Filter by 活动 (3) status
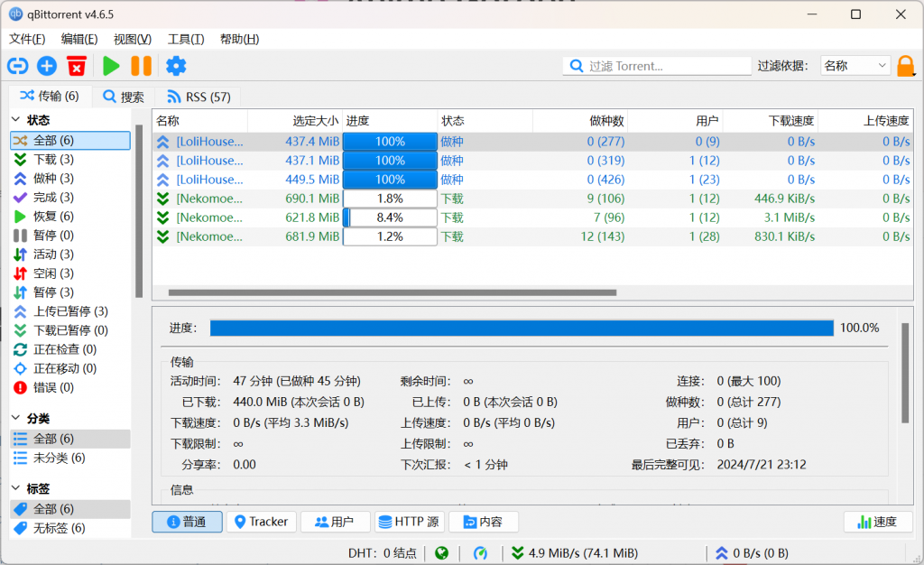The height and width of the screenshot is (565, 924). pyautogui.click(x=70, y=254)
